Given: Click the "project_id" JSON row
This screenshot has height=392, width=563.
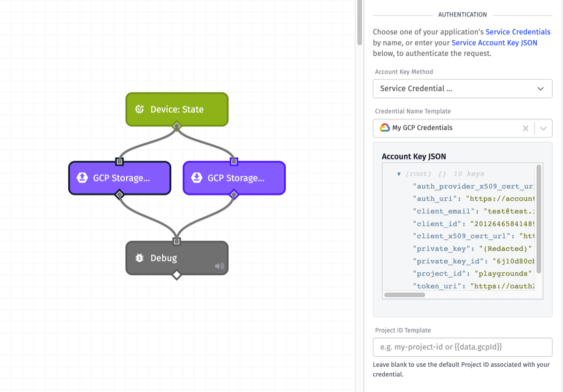Looking at the screenshot, I should (x=472, y=273).
